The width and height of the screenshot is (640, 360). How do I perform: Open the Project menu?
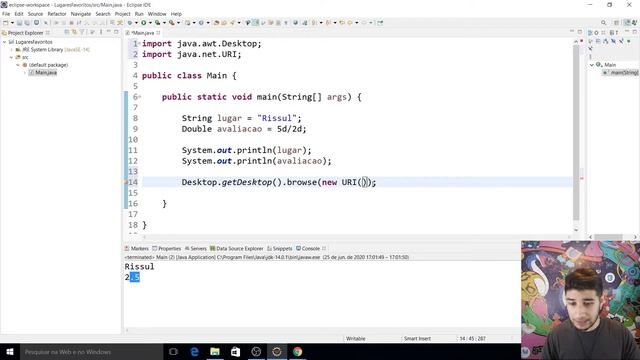(x=122, y=14)
